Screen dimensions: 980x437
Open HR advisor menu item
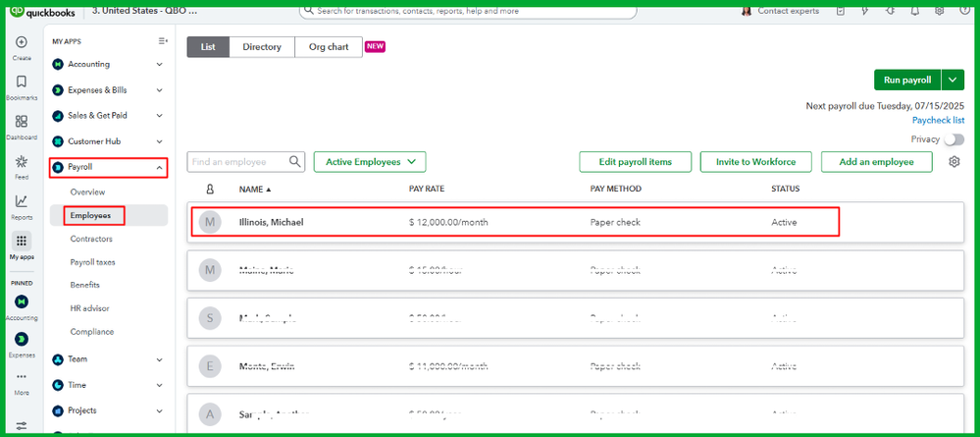[90, 308]
